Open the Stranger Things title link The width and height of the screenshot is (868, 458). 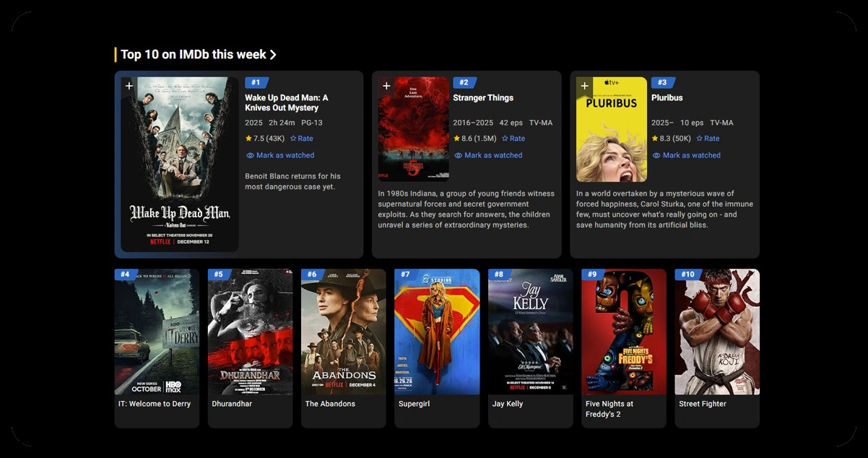pyautogui.click(x=483, y=98)
